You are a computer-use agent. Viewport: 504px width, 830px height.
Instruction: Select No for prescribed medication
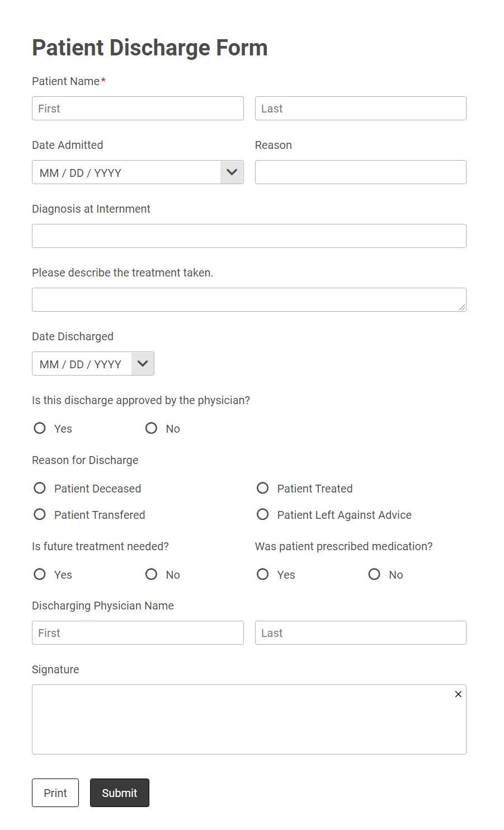pyautogui.click(x=374, y=574)
